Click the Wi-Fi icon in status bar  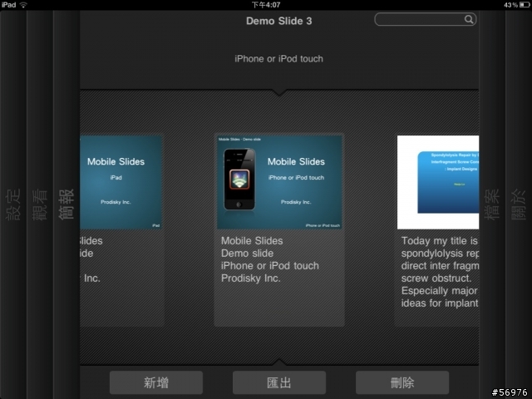(23, 5)
